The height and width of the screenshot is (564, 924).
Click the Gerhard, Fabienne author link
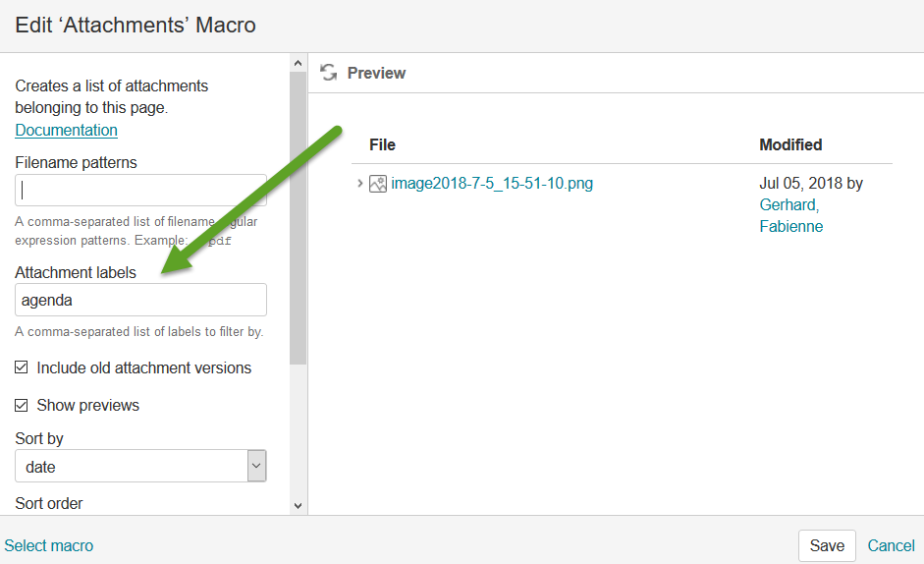(790, 215)
